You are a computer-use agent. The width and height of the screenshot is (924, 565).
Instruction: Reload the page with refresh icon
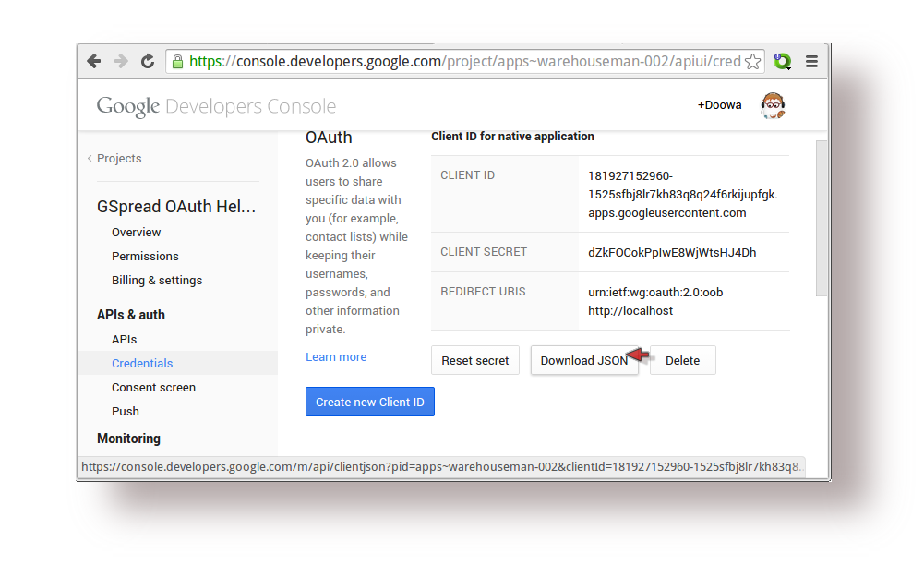[x=148, y=61]
